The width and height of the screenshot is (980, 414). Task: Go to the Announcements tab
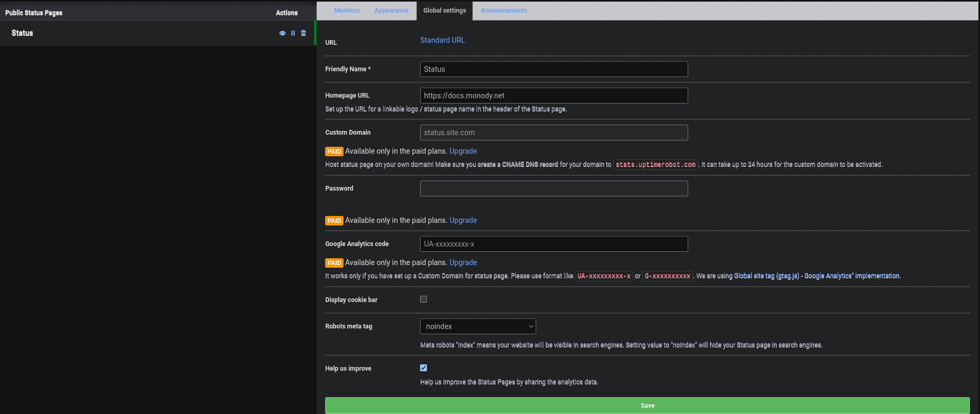tap(504, 11)
